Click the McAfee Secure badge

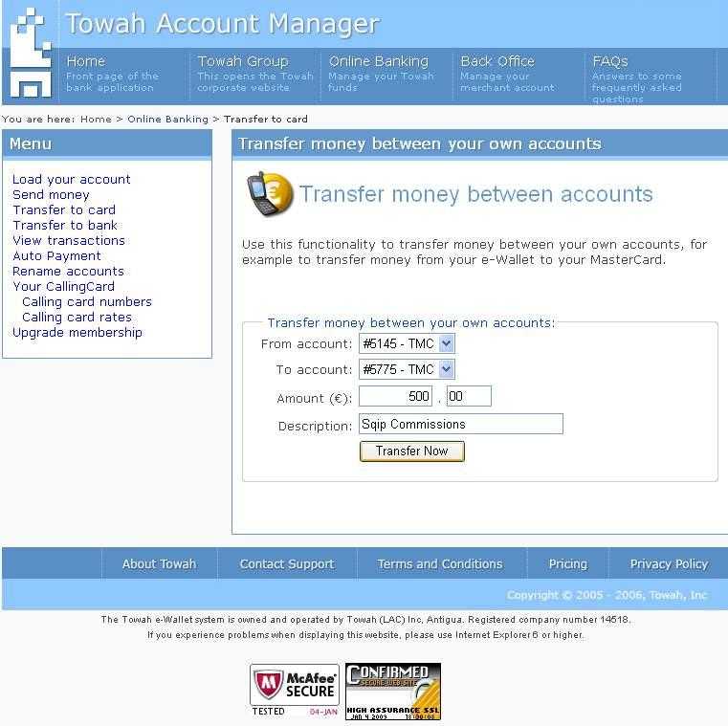[294, 691]
